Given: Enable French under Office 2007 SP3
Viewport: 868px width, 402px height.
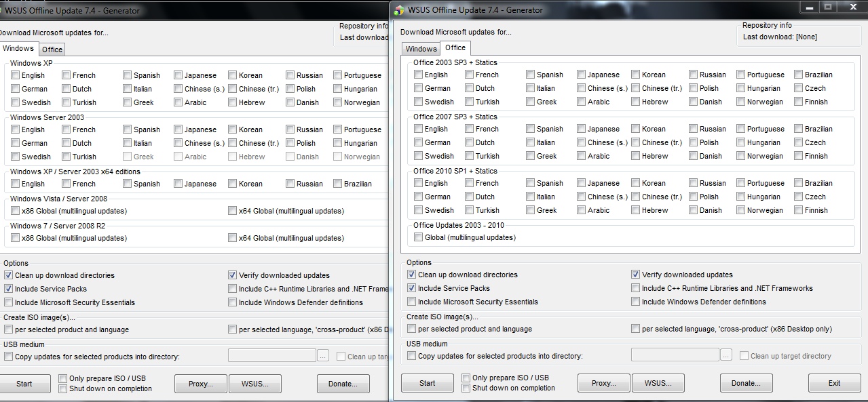Looking at the screenshot, I should pyautogui.click(x=470, y=129).
